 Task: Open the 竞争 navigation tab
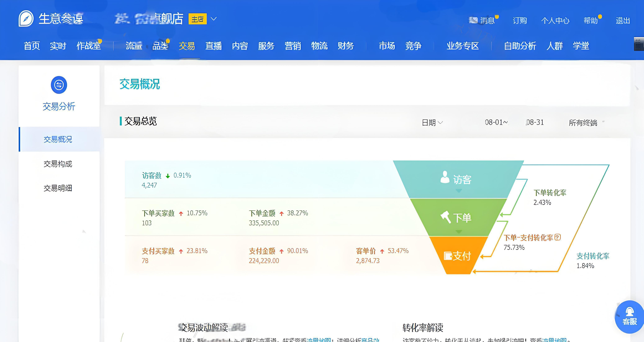(x=413, y=46)
